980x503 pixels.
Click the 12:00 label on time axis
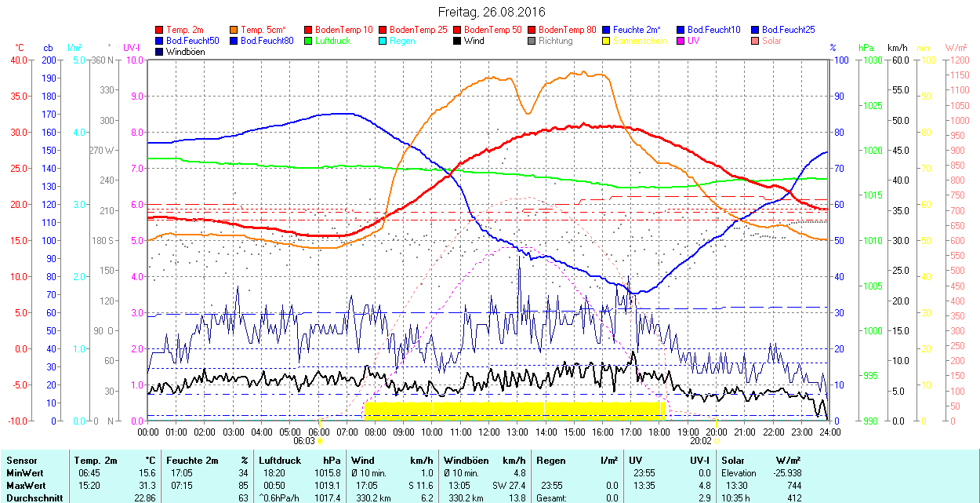click(x=488, y=432)
